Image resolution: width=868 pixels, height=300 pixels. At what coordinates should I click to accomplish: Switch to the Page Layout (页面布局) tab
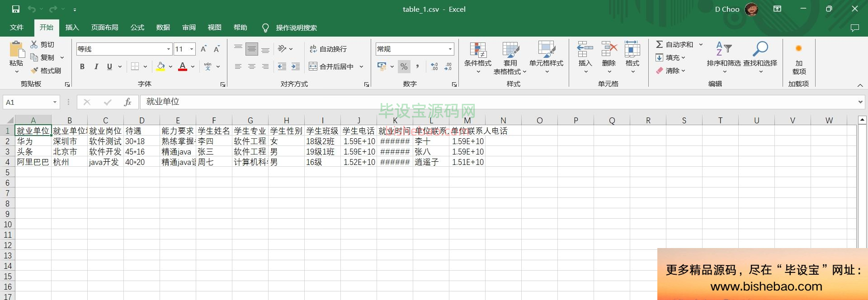(104, 28)
